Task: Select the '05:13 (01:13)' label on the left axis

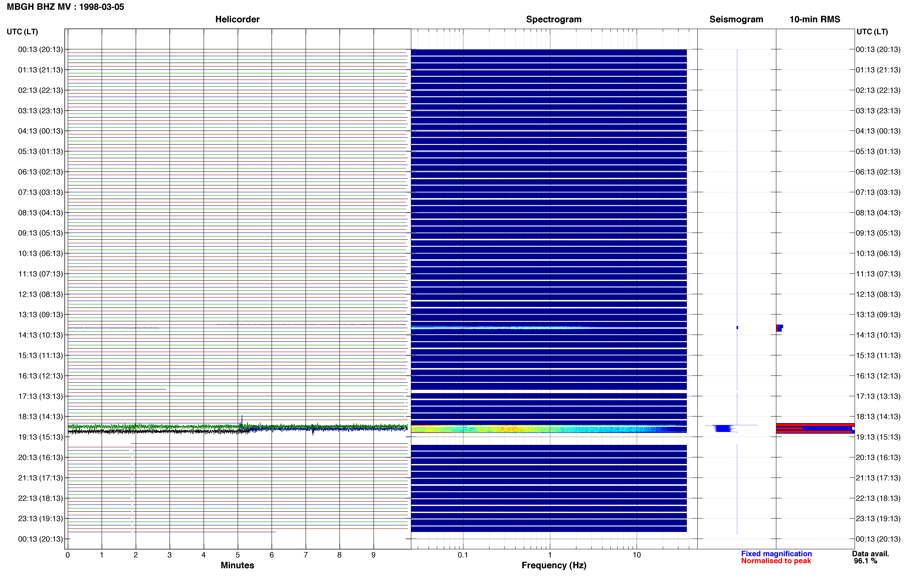Action: (41, 151)
